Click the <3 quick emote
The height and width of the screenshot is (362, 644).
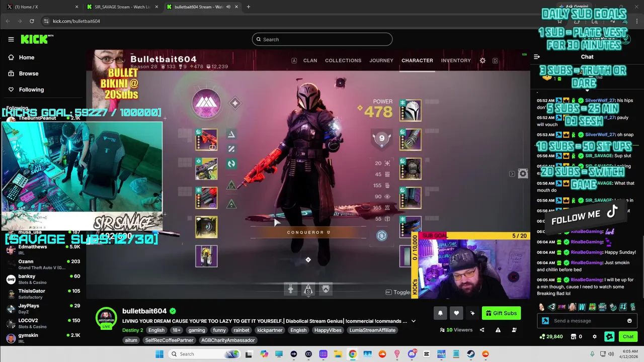[x=552, y=307]
